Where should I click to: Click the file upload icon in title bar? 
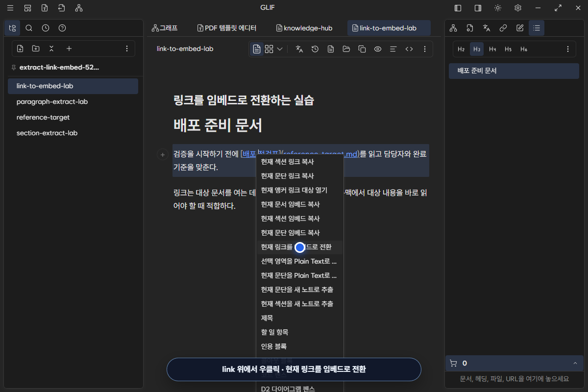click(45, 8)
